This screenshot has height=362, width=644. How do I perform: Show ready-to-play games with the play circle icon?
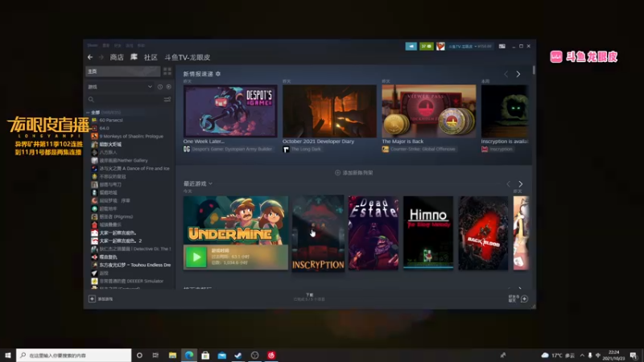(x=168, y=87)
